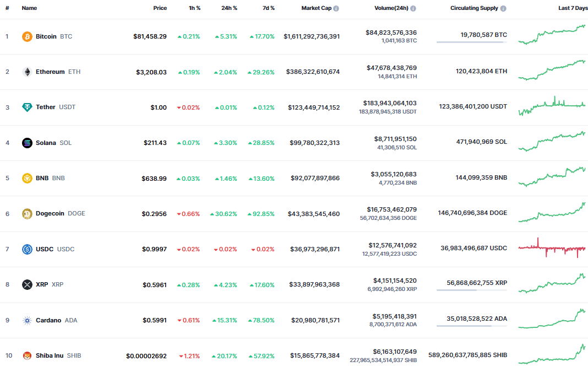
Task: Open Tether 7-day sparkline chart
Action: tap(552, 106)
